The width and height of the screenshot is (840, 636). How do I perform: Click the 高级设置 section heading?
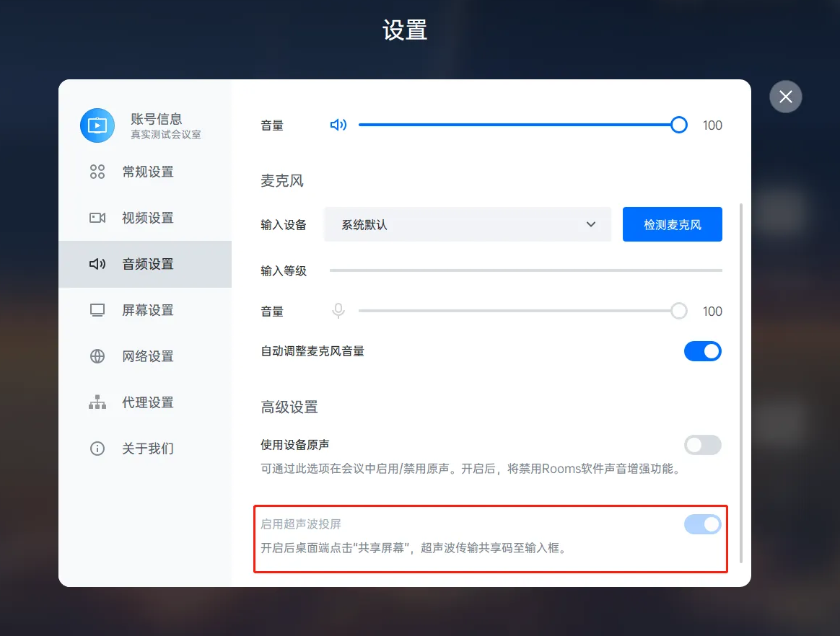[x=289, y=407]
